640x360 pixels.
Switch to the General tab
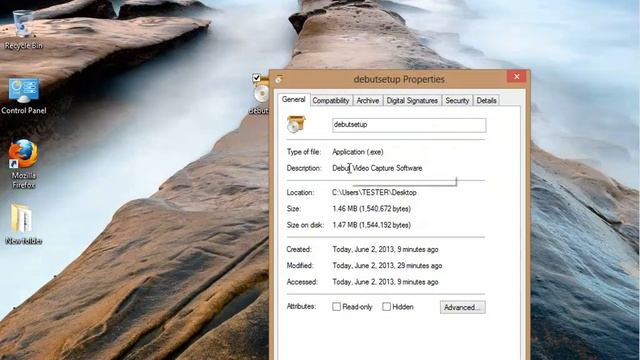[293, 100]
